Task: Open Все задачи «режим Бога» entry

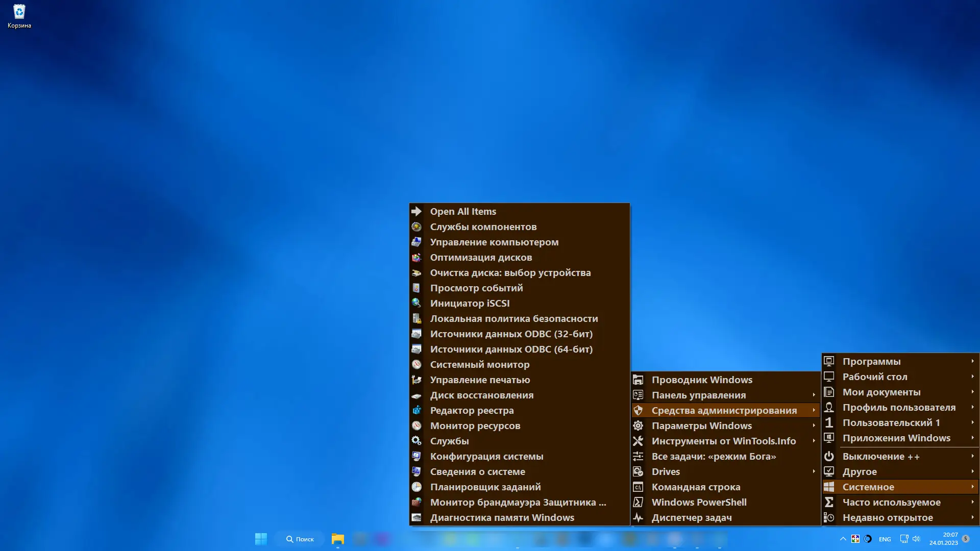Action: (713, 456)
